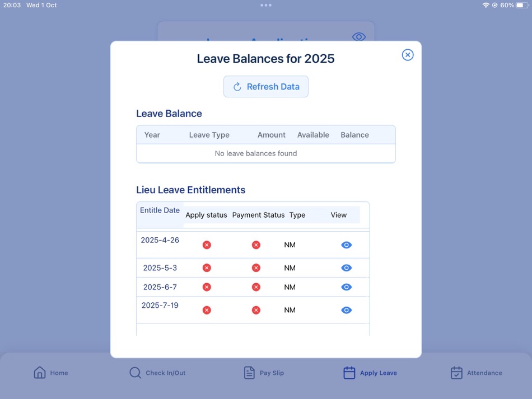This screenshot has width=532, height=399.
Task: Click apply status icon for 2025-6-7
Action: (x=207, y=287)
